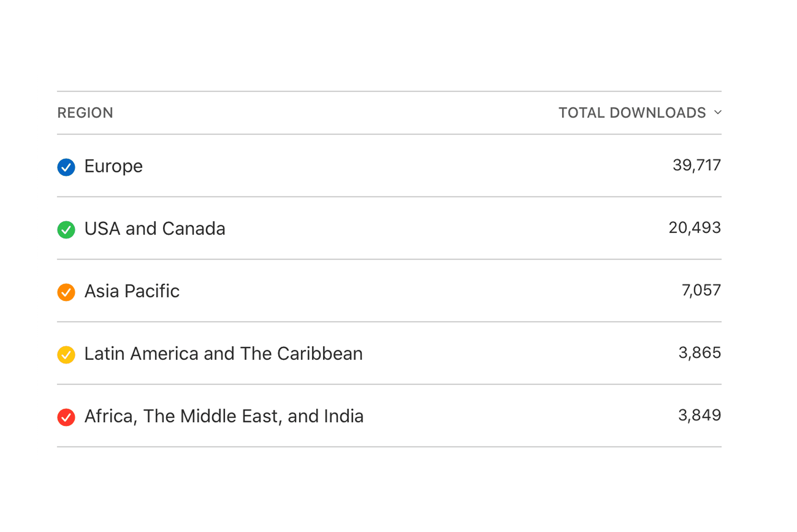Sort by the Total Downloads column header
Screen dimensions: 797x532
click(x=632, y=113)
